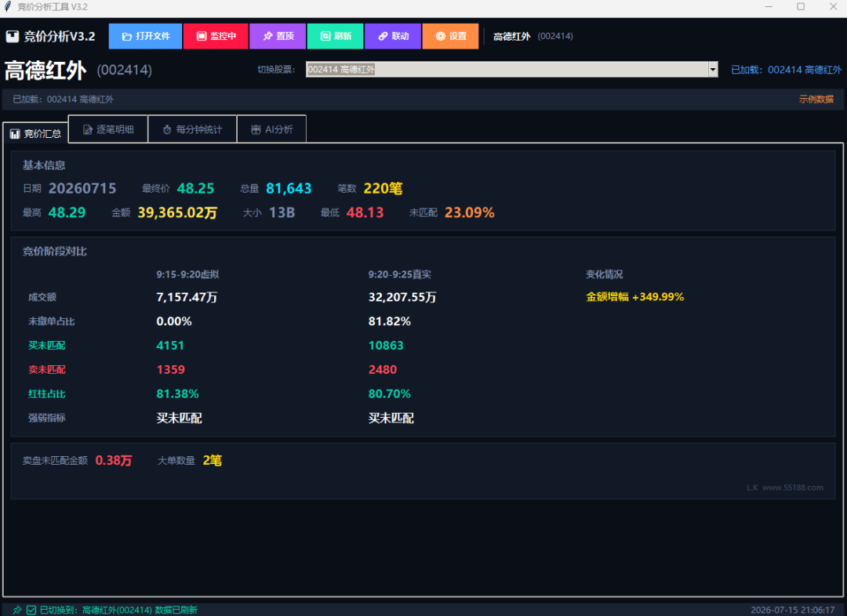The image size is (847, 616).
Task: Select 大单数量 value 2笔
Action: click(x=213, y=461)
